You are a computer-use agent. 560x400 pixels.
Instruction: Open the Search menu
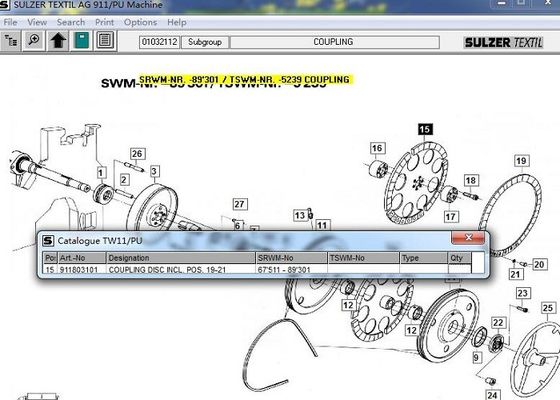pos(71,22)
